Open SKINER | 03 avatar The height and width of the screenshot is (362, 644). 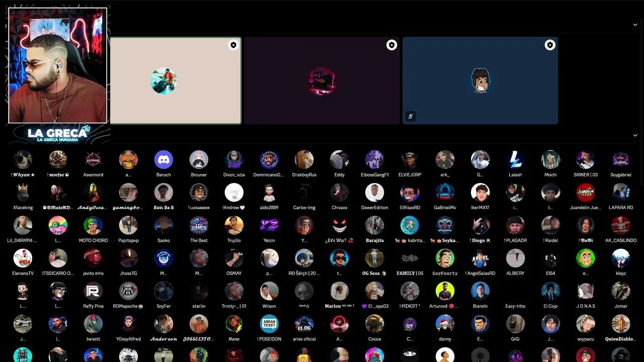[586, 160]
